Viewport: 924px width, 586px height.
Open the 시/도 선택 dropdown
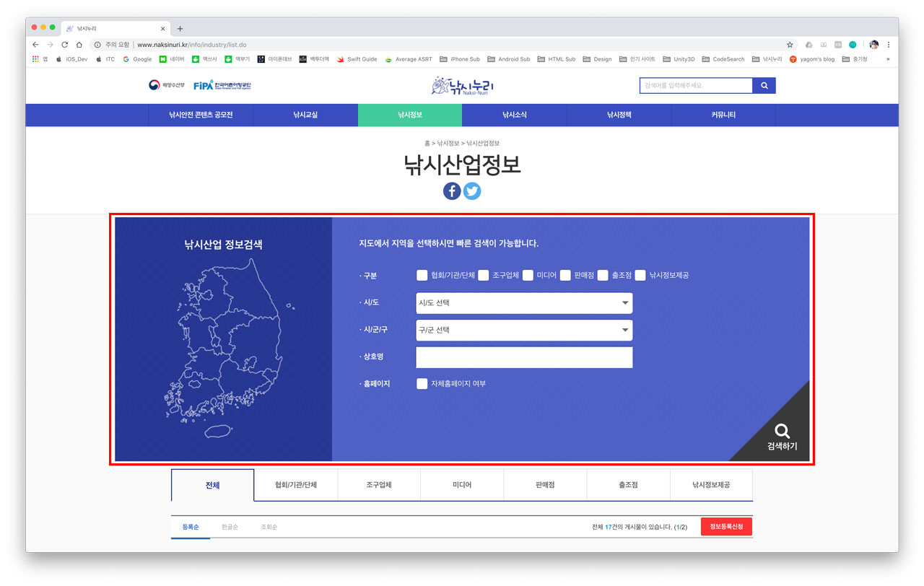524,303
